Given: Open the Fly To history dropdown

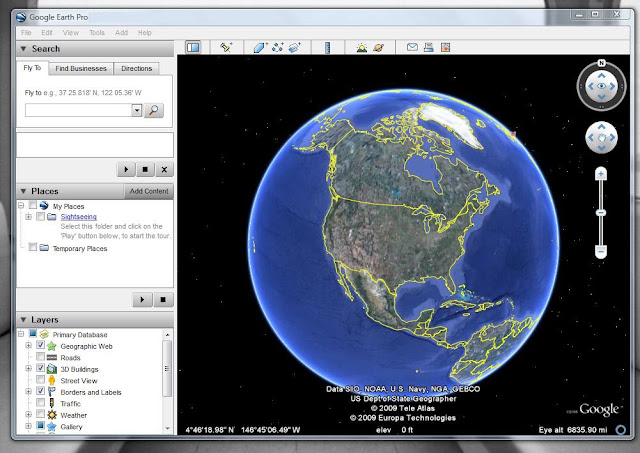Looking at the screenshot, I should tap(137, 110).
